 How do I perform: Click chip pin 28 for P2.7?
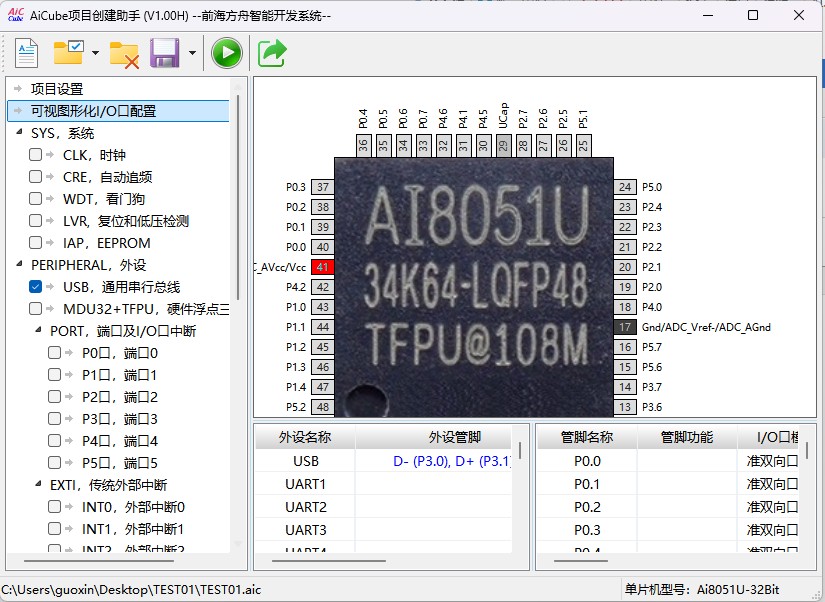[x=524, y=145]
